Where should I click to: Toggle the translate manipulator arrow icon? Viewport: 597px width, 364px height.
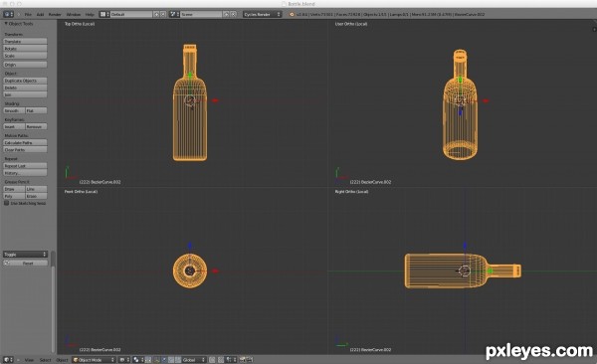coord(164,359)
